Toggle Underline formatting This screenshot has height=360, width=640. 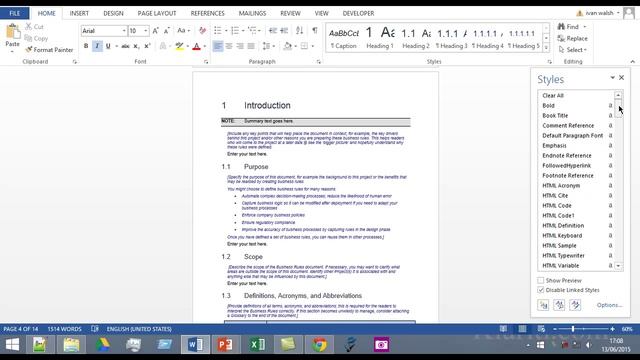point(108,46)
